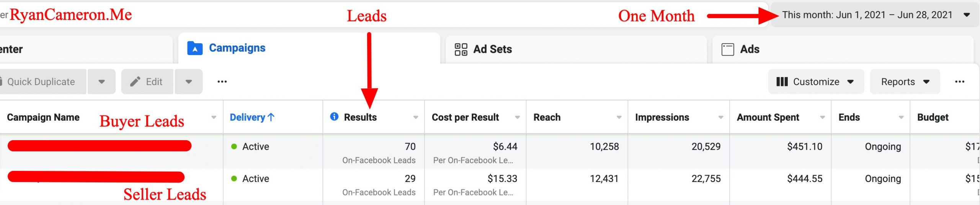Screen dimensions: 980x205
Task: Click the Campaigns folder icon
Action: [195, 49]
